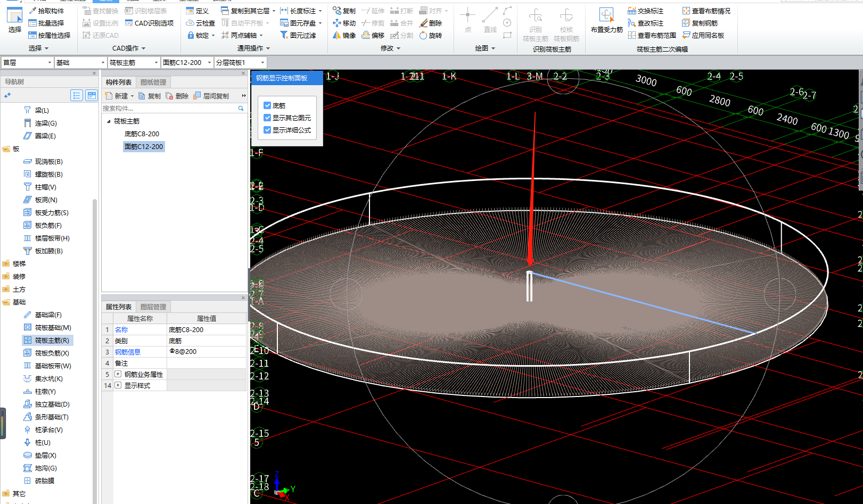Image resolution: width=863 pixels, height=504 pixels.
Task: Activate the 偏移 offset tool
Action: (373, 35)
